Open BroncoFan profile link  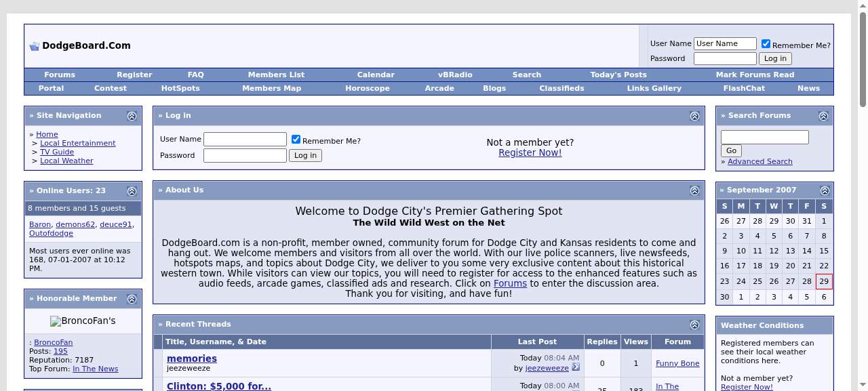pos(53,342)
